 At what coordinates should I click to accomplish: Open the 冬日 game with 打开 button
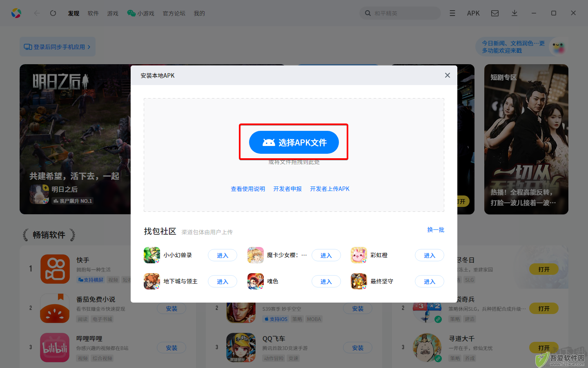click(544, 269)
